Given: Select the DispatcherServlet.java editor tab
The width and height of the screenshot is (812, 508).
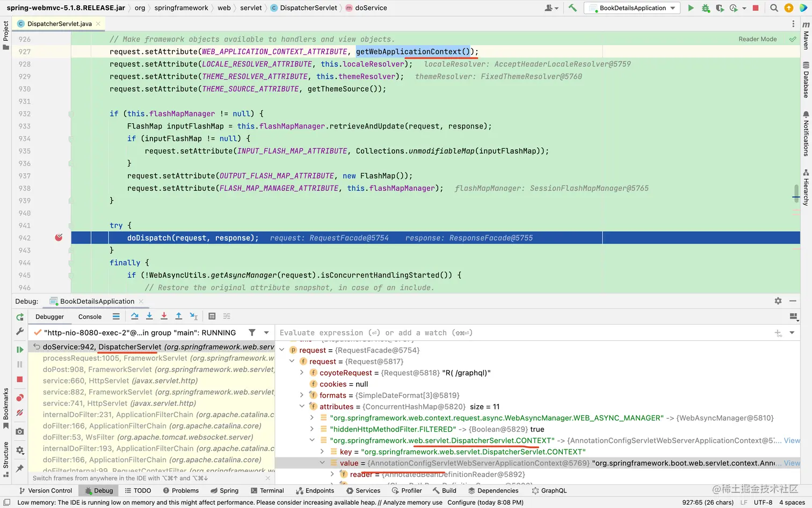Looking at the screenshot, I should tap(59, 24).
